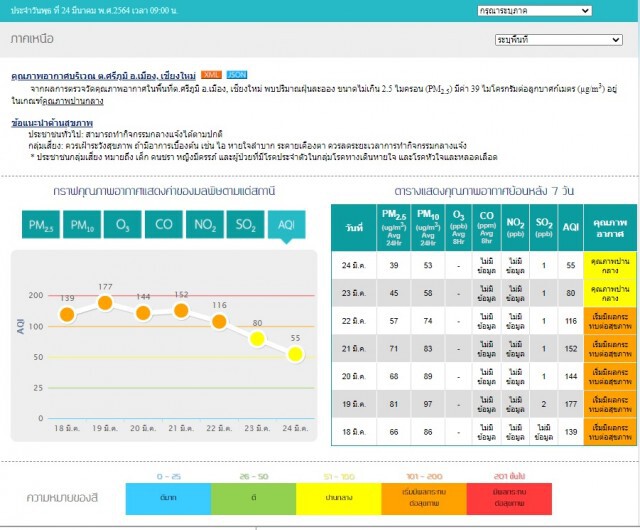Click the date column header of the table
Viewport: 640px width, 530px height.
coord(353,228)
